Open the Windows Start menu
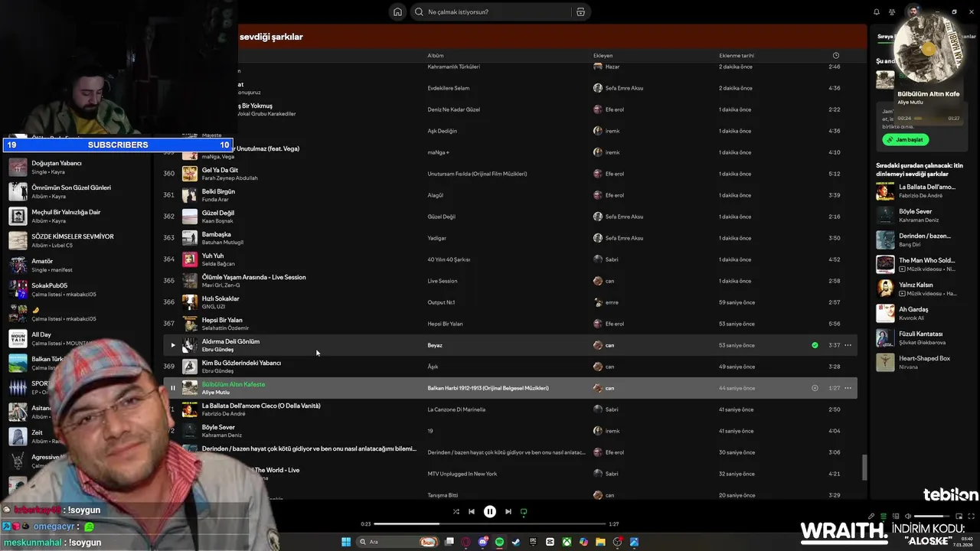Screen dimensions: 980x551 click(x=346, y=542)
